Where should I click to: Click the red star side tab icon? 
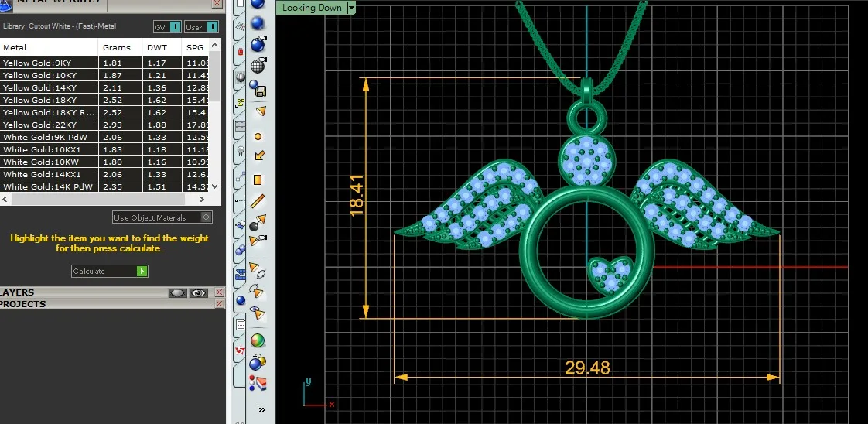(241, 349)
